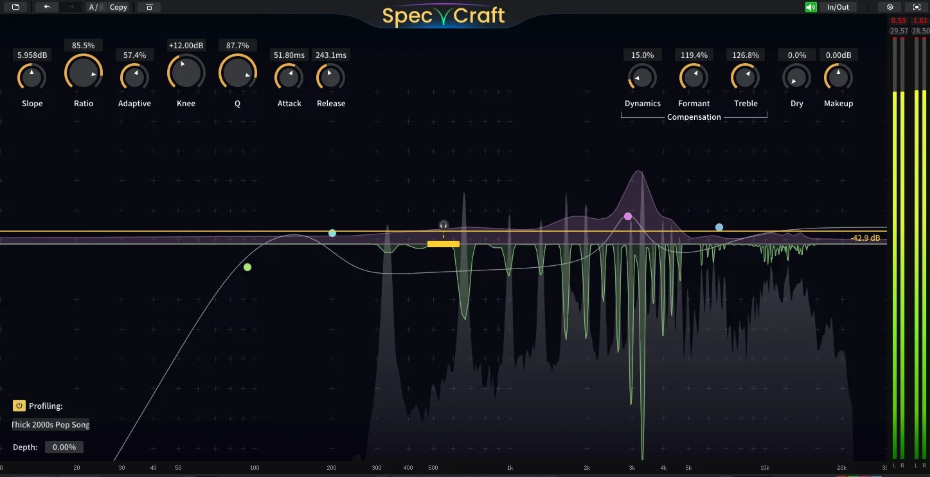Click the Knee knob
Screen dimensions: 930x477
coord(186,72)
